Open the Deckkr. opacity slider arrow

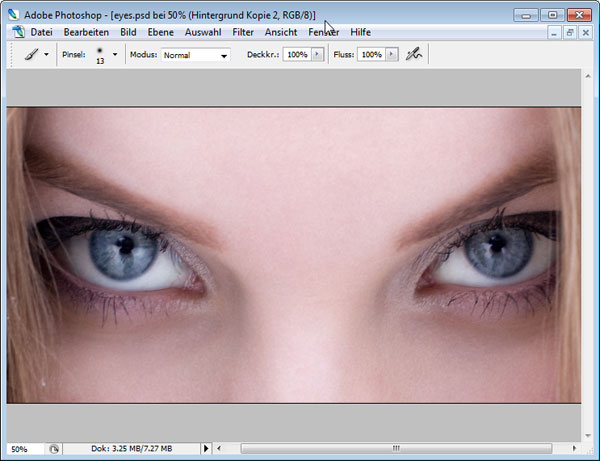pos(318,55)
